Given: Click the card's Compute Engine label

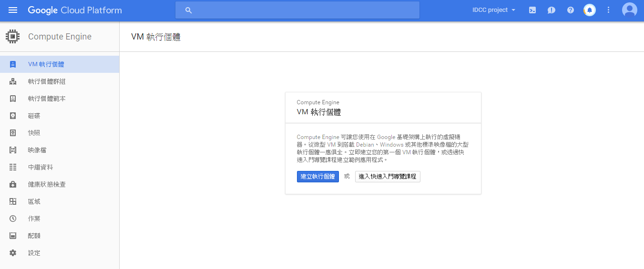Looking at the screenshot, I should pyautogui.click(x=318, y=102).
